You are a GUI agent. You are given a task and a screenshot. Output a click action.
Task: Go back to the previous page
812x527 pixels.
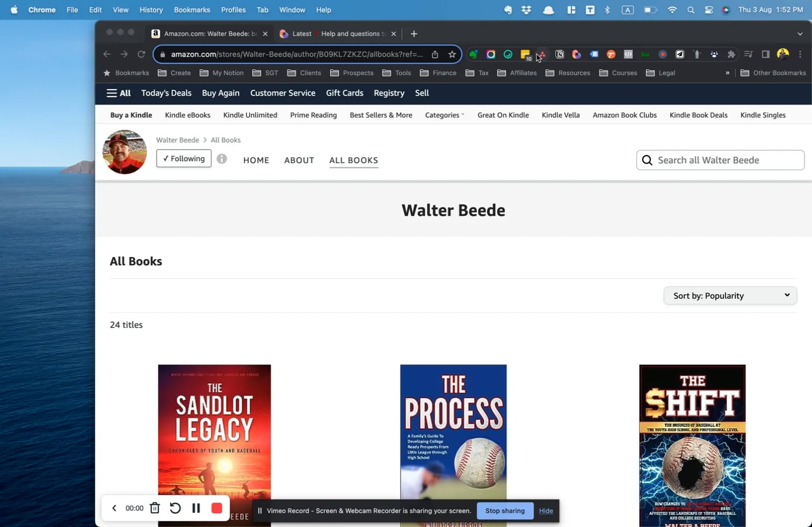[107, 54]
